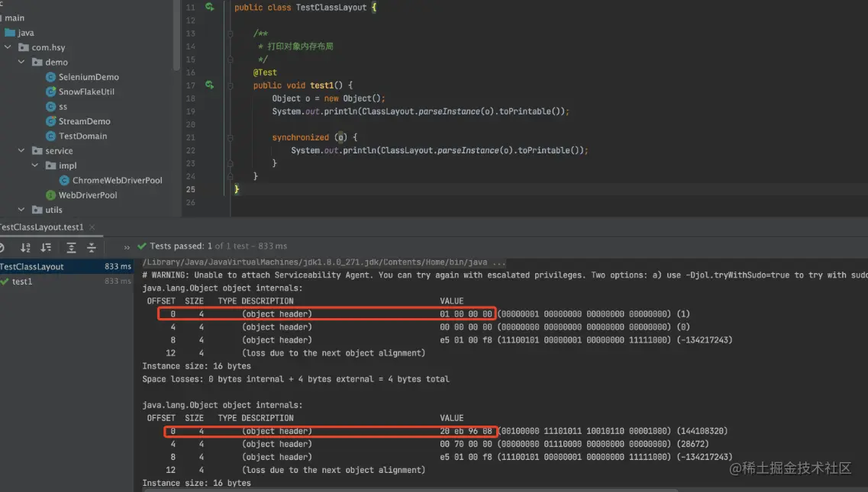Sort test results by duration
Screen dimensions: 868x492
(46, 247)
